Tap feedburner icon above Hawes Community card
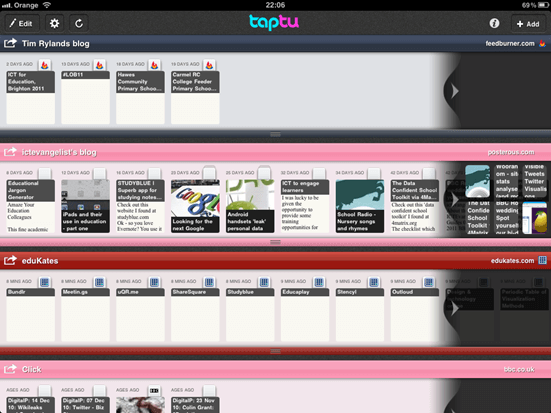Image resolution: width=551 pixels, height=413 pixels. click(154, 65)
